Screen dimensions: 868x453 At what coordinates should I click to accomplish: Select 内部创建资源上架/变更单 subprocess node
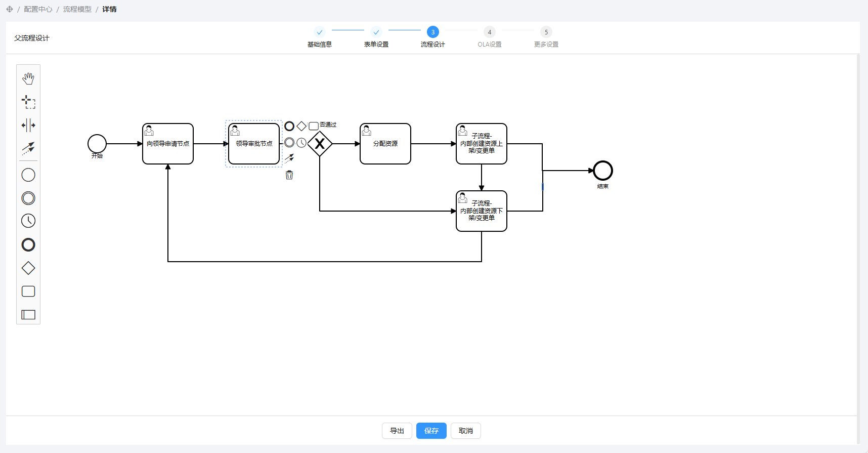coord(482,144)
